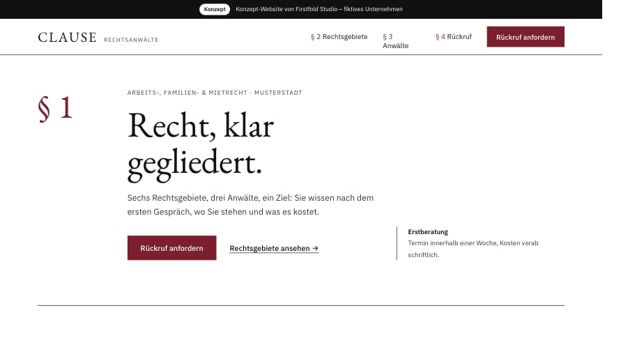Click header Rückruf anfordern button
The height and width of the screenshot is (354, 644).
(x=526, y=37)
